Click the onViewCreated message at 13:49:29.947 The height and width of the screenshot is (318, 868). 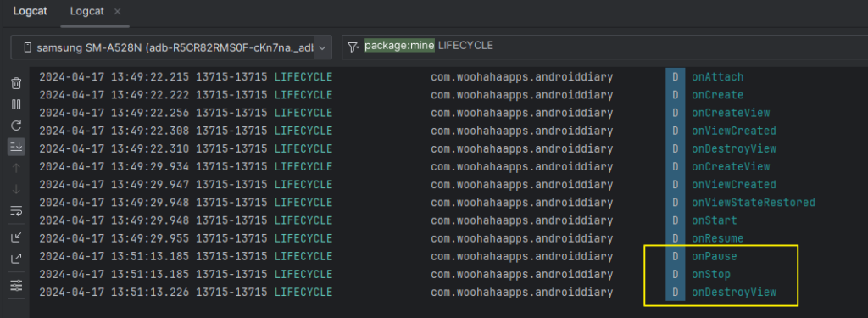733,185
